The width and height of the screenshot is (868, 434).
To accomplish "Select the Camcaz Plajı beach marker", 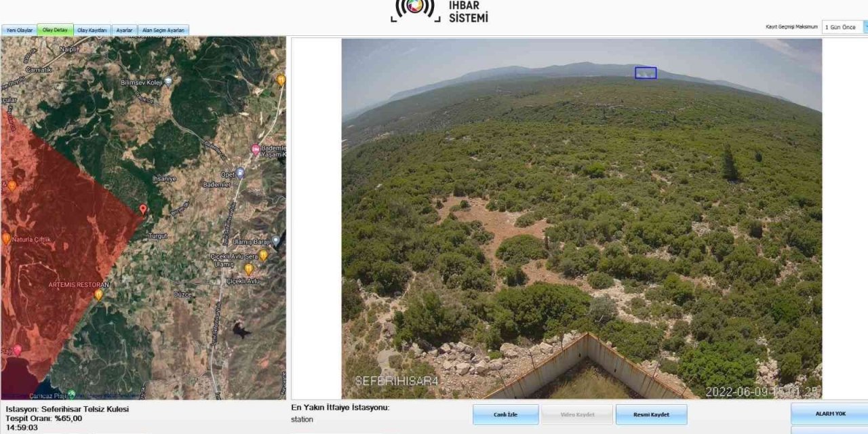I will point(71,394).
